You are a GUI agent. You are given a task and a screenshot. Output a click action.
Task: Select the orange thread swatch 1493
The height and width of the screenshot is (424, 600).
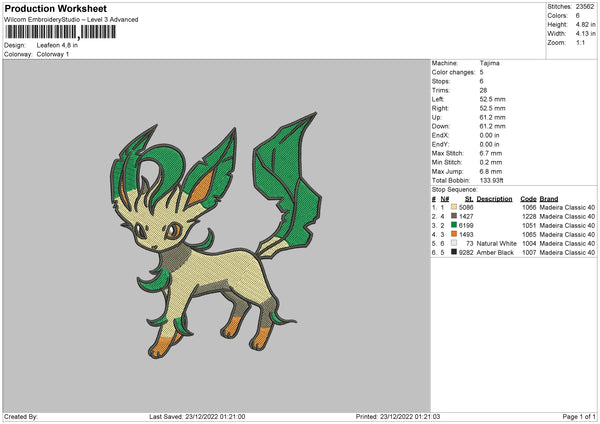pyautogui.click(x=454, y=234)
